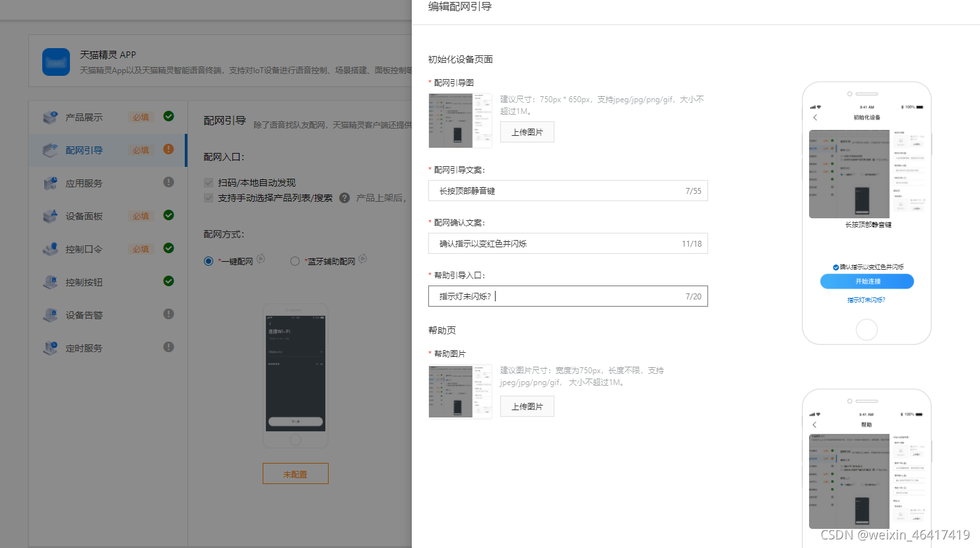Click help image in 帮助 phone preview
Screen dimensions: 980x548
click(867, 481)
